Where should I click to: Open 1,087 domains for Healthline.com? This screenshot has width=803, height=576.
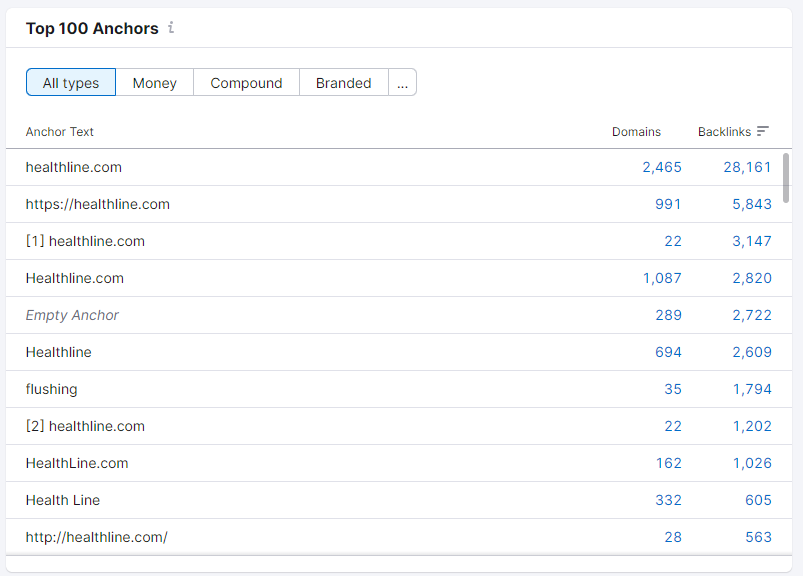(662, 278)
